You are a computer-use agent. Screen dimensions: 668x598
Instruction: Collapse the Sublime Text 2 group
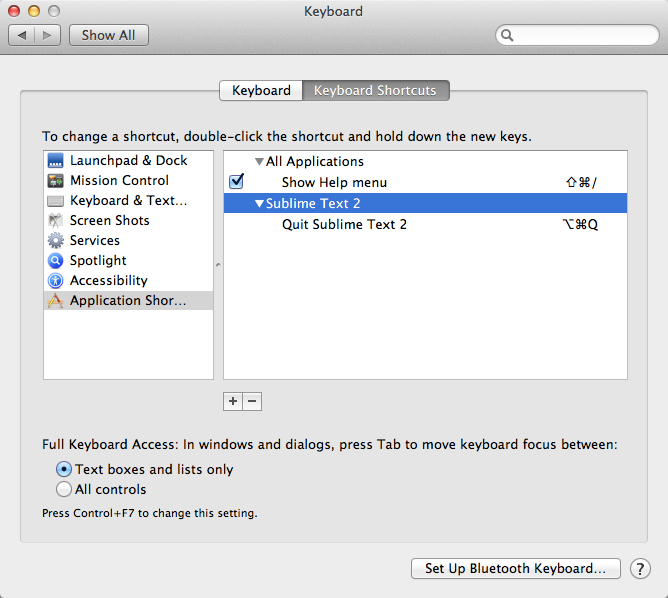pyautogui.click(x=259, y=204)
